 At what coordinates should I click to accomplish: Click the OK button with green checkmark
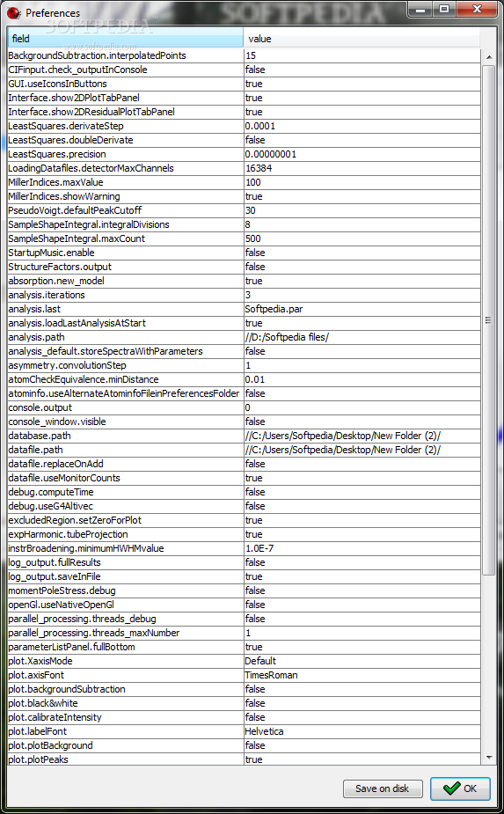460,788
